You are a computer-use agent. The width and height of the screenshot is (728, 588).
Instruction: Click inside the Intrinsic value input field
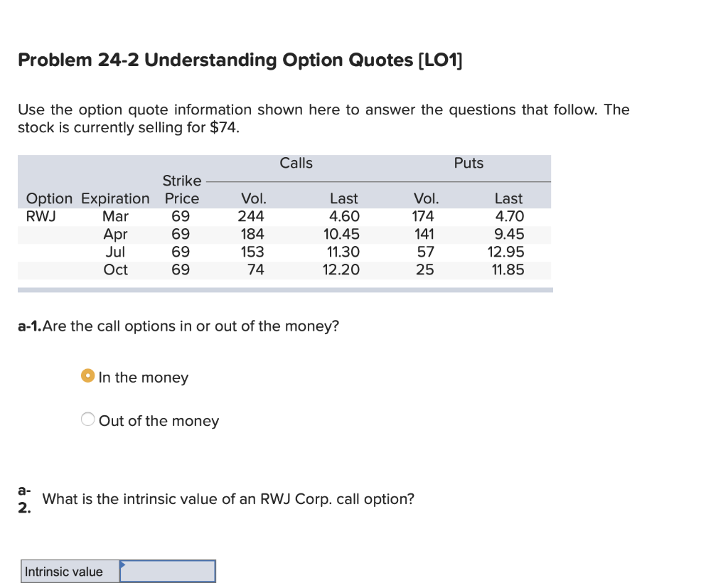[x=167, y=571]
